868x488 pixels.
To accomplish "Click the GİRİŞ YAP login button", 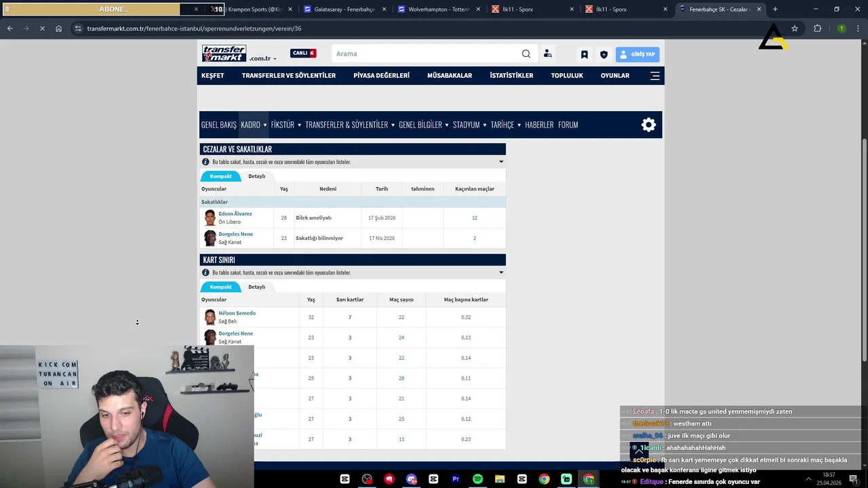I will pos(637,54).
